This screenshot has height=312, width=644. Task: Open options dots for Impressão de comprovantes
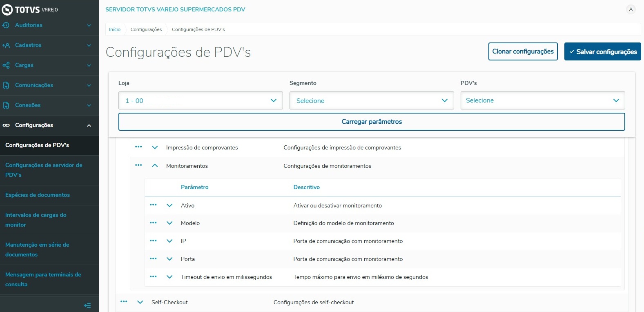[x=138, y=147]
